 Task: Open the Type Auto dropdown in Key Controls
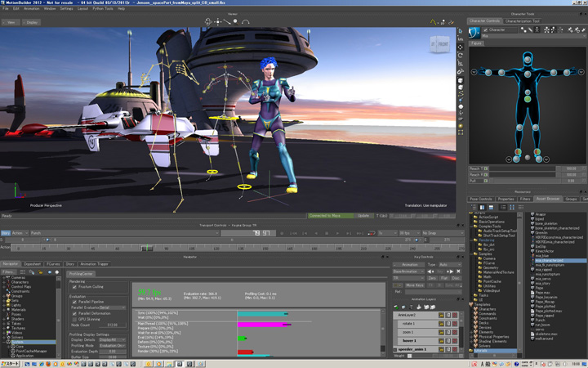tap(450, 265)
